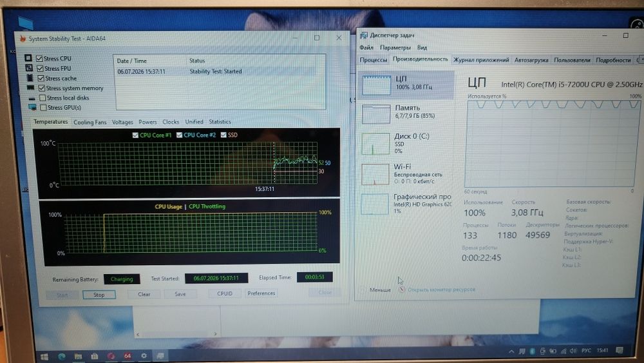Open the volume control in system tray
Screen dimensions: 644x363
click(x=573, y=351)
